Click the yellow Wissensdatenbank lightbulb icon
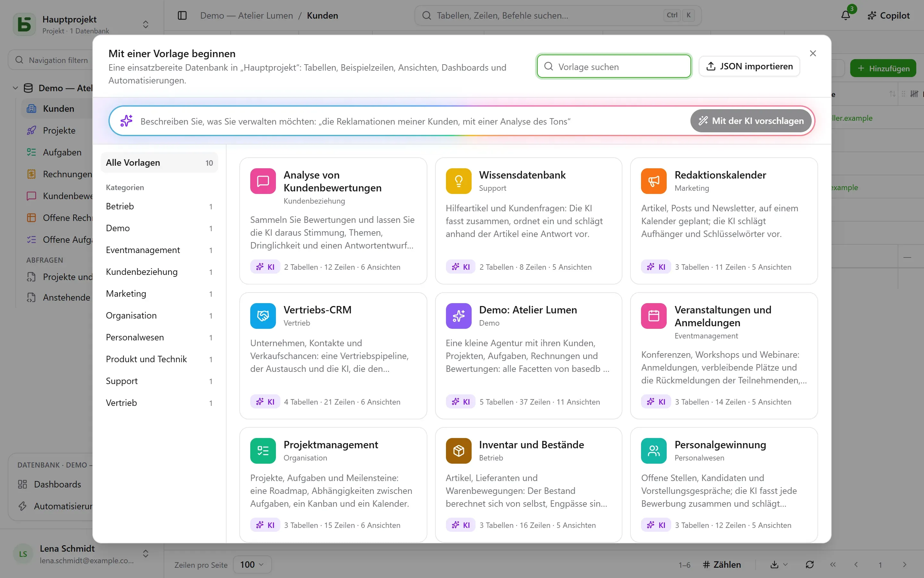 pos(458,181)
